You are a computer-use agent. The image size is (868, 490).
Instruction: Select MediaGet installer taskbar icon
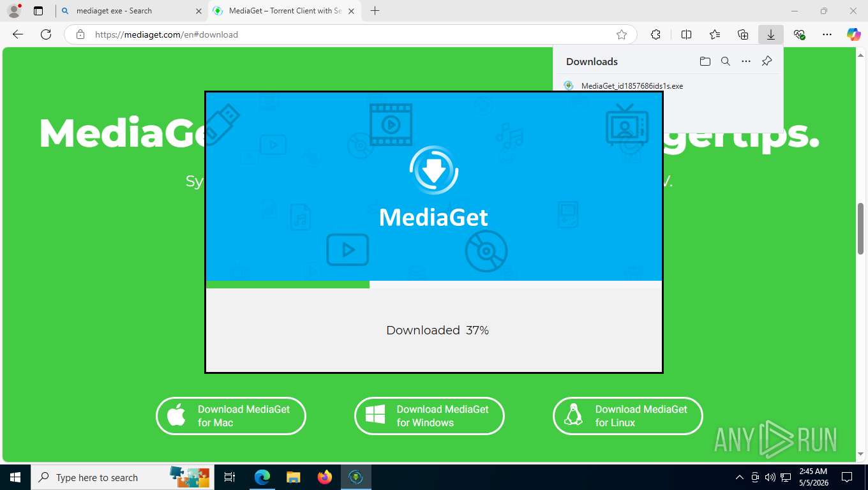[x=356, y=477]
